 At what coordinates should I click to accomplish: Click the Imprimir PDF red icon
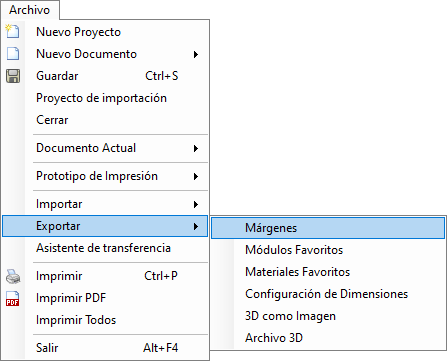(13, 298)
